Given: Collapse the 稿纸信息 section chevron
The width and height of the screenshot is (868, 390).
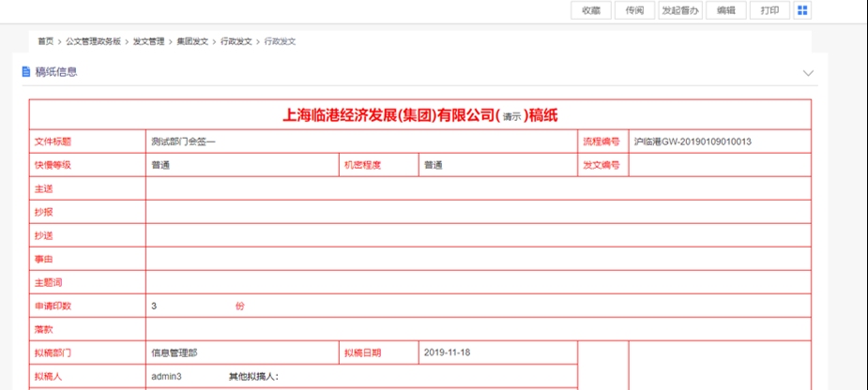Looking at the screenshot, I should pos(808,73).
